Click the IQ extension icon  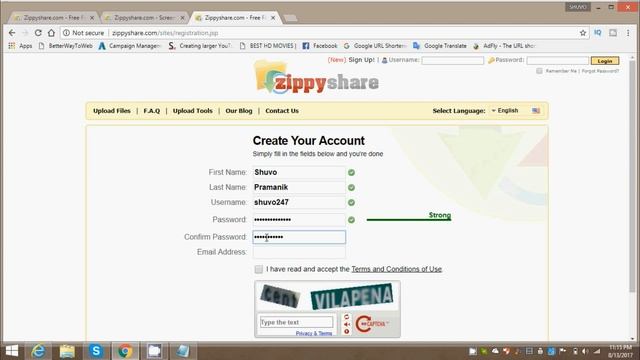(x=598, y=33)
